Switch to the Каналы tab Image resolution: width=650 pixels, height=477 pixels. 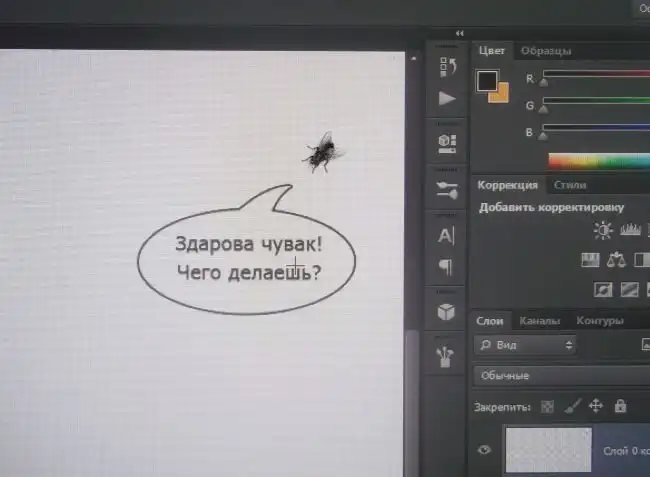(x=540, y=321)
